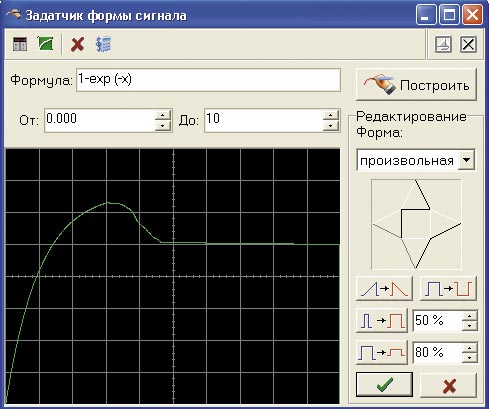This screenshot has height=409, width=489.
Task: Click the amplitude reduce transform button
Action: click(382, 352)
